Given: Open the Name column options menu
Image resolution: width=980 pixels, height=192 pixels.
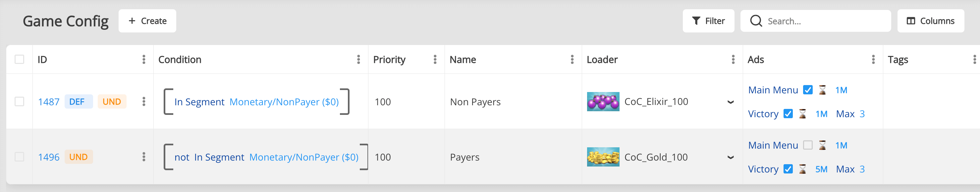Looking at the screenshot, I should (x=572, y=59).
